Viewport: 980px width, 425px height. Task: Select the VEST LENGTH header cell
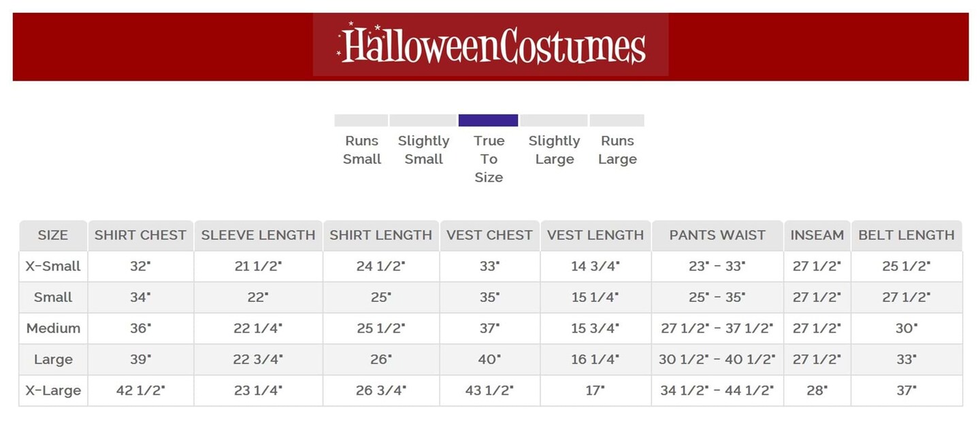(x=595, y=235)
